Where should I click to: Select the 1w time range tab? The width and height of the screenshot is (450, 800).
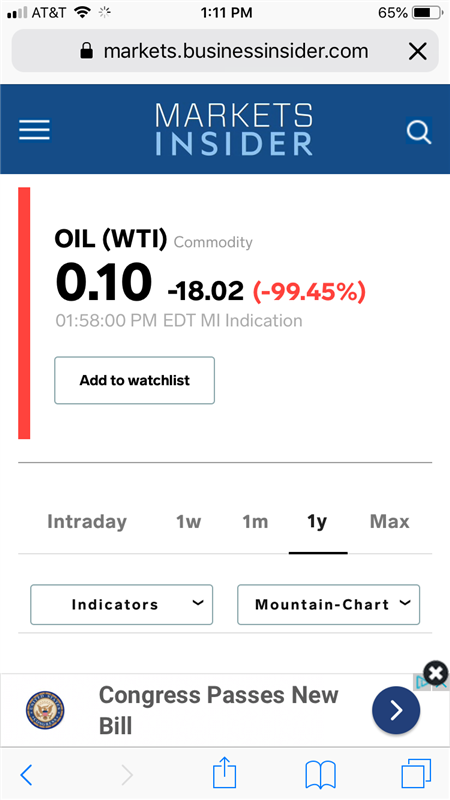tap(188, 521)
